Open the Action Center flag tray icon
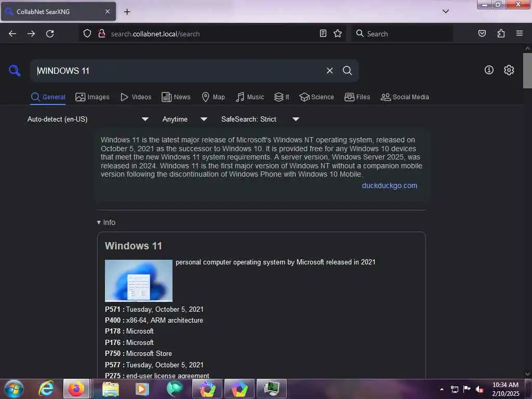Screen dimensions: 532x399 click(x=467, y=389)
